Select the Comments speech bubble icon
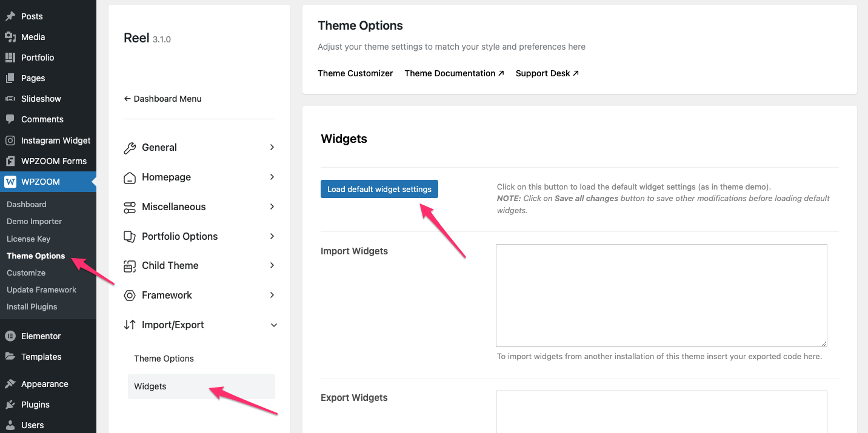This screenshot has height=433, width=868. point(11,119)
